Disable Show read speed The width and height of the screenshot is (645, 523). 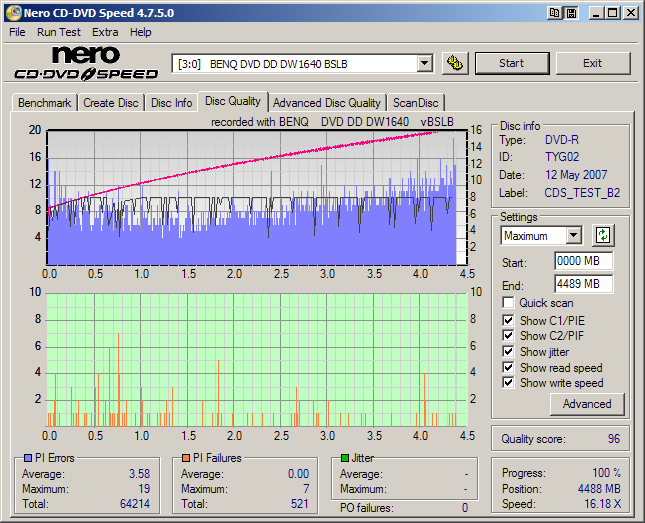tap(508, 367)
